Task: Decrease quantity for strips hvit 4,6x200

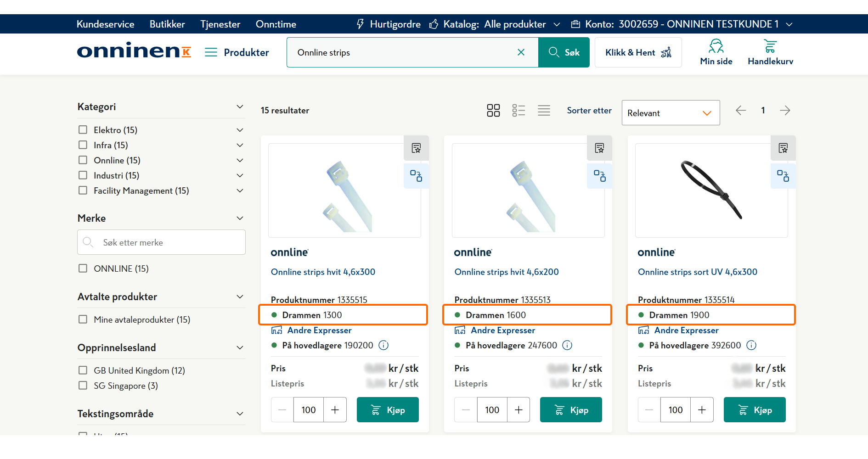Action: (x=466, y=409)
